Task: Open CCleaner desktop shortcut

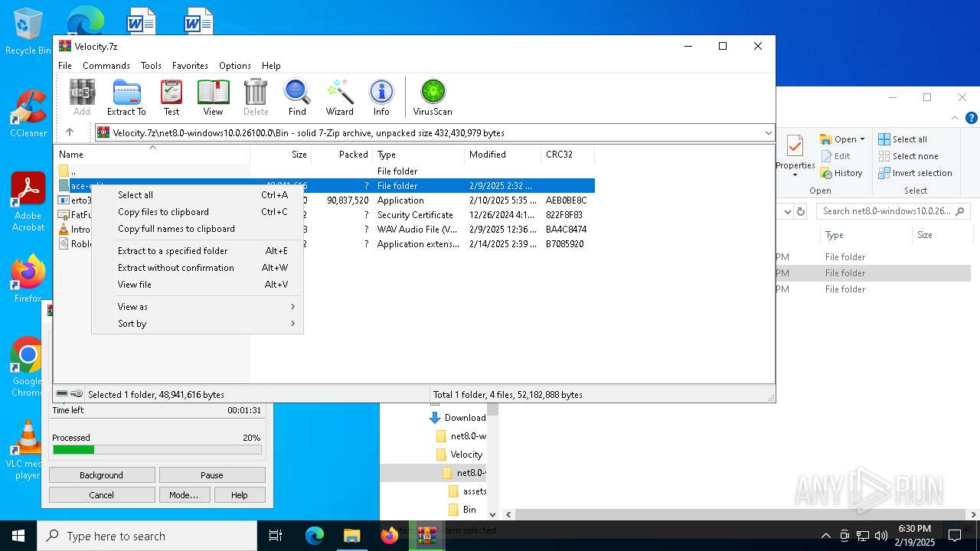Action: point(28,113)
